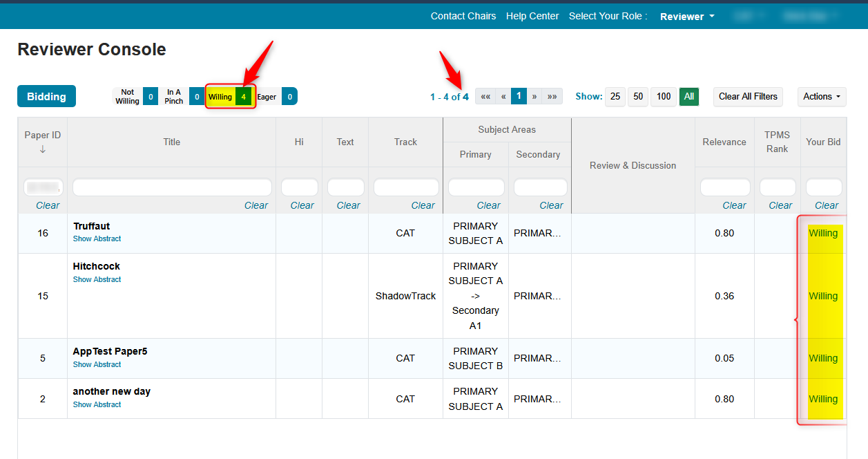
Task: Open the Actions dropdown
Action: tap(822, 97)
